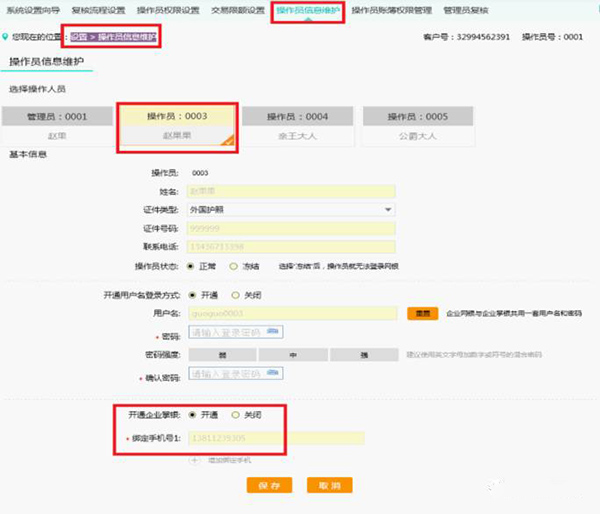The width and height of the screenshot is (600, 514).
Task: Click the orange 重置 button next to username
Action: coord(422,313)
